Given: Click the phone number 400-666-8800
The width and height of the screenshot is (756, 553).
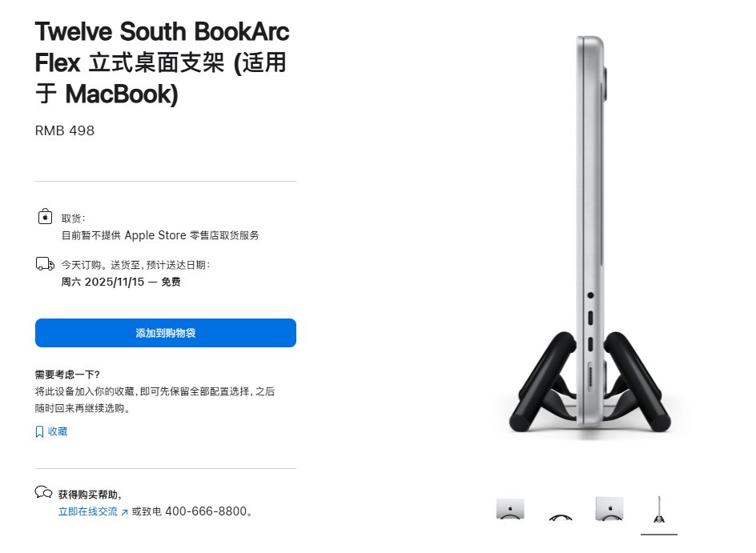Looking at the screenshot, I should point(206,511).
